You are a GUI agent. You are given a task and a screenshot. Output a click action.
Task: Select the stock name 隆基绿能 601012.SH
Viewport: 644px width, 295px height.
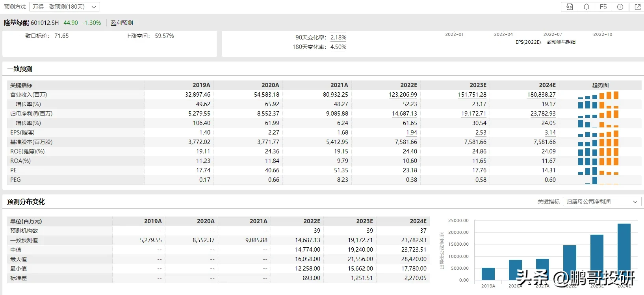pos(32,23)
